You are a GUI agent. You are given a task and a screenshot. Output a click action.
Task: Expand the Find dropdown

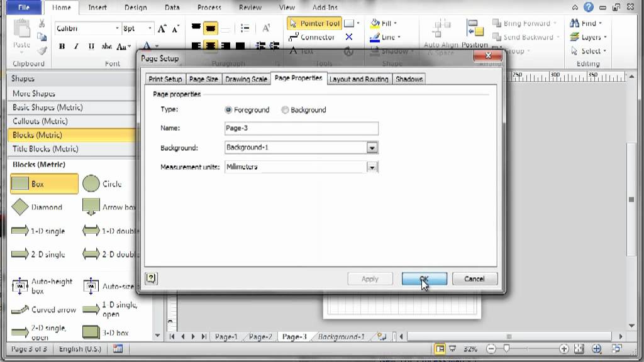[600, 23]
